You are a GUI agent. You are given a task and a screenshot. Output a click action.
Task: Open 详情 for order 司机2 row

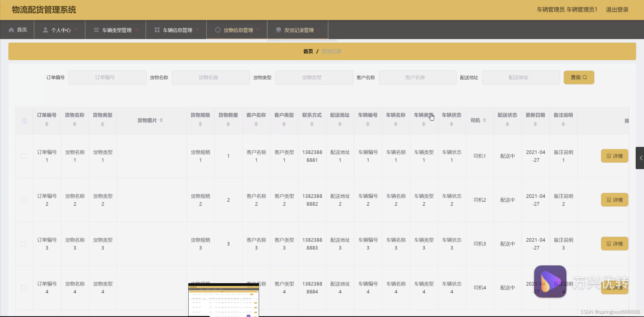[614, 200]
